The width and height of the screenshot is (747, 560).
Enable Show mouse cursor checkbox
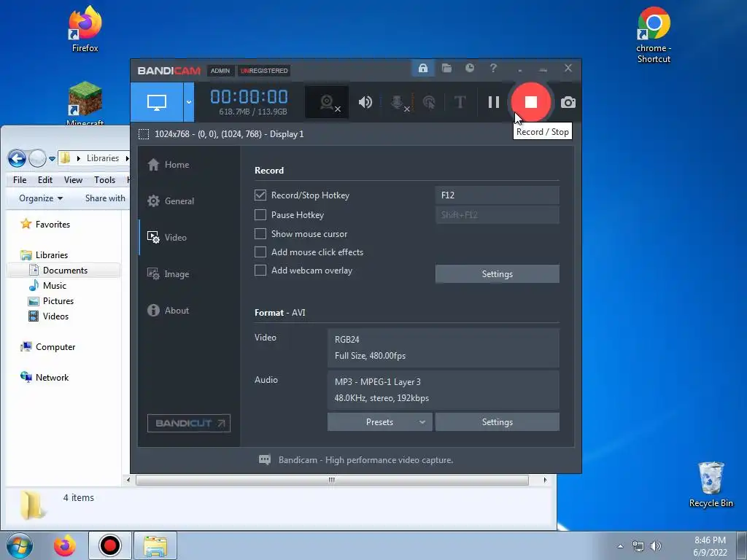click(x=260, y=234)
